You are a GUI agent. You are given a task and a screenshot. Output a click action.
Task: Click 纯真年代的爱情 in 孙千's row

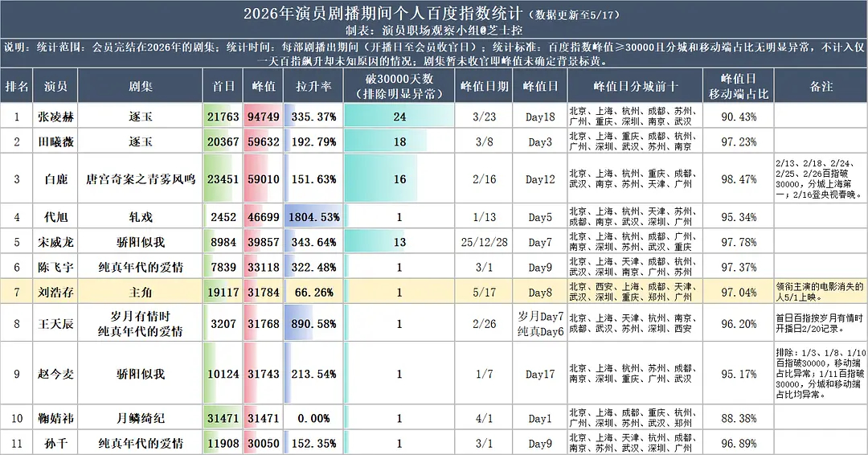(140, 444)
